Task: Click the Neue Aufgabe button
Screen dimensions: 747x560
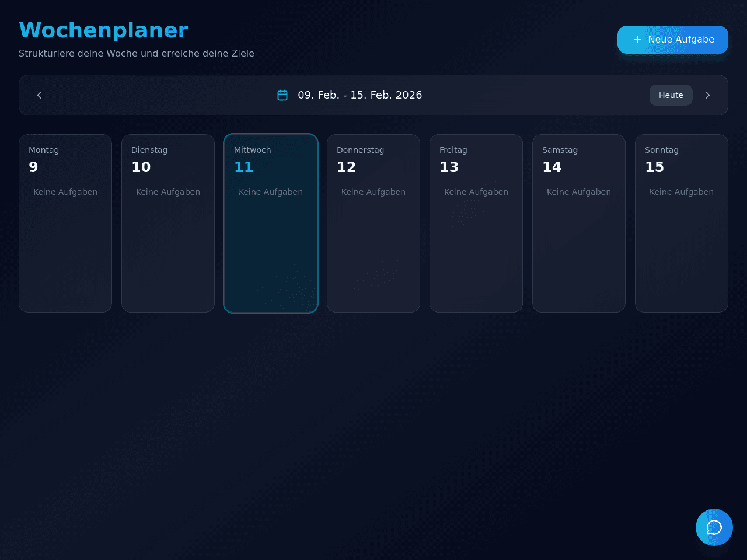Action: (x=673, y=40)
